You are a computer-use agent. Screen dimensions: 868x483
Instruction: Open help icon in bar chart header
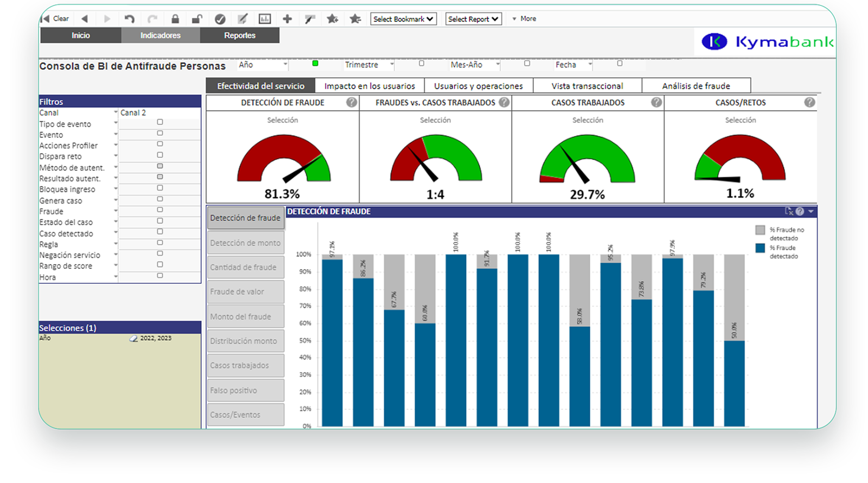[x=800, y=211]
